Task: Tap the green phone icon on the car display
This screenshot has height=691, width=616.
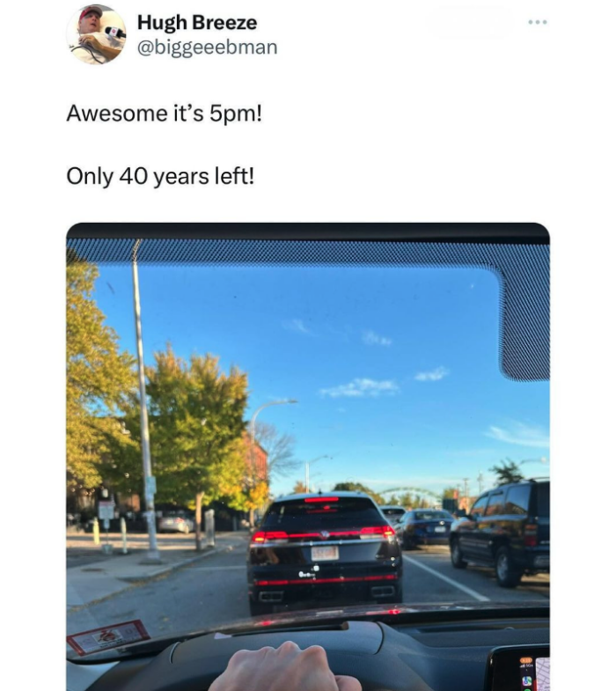Action: [x=527, y=689]
